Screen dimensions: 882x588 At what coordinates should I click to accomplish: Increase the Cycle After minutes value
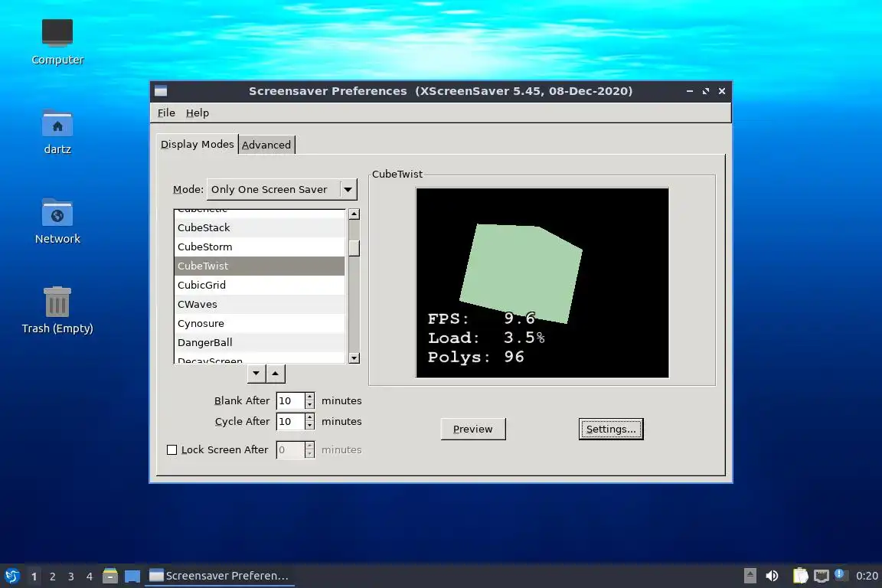[309, 417]
